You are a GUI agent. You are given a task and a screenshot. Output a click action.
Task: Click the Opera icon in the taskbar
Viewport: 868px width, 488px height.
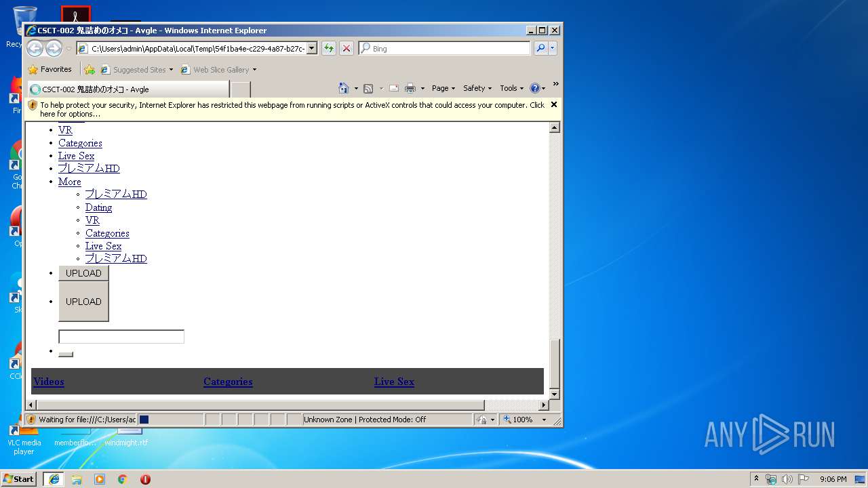[145, 479]
